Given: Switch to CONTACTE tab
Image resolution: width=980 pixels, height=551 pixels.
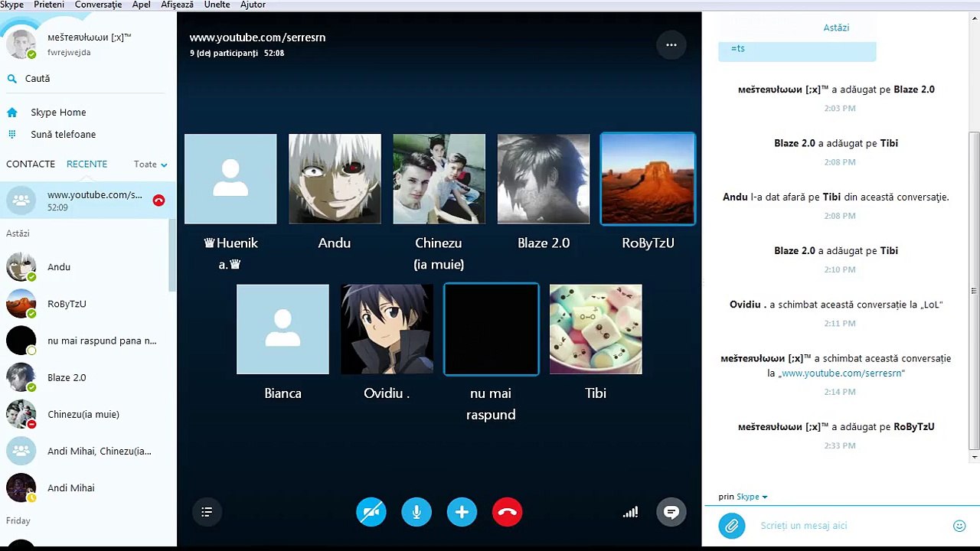Looking at the screenshot, I should pyautogui.click(x=31, y=164).
